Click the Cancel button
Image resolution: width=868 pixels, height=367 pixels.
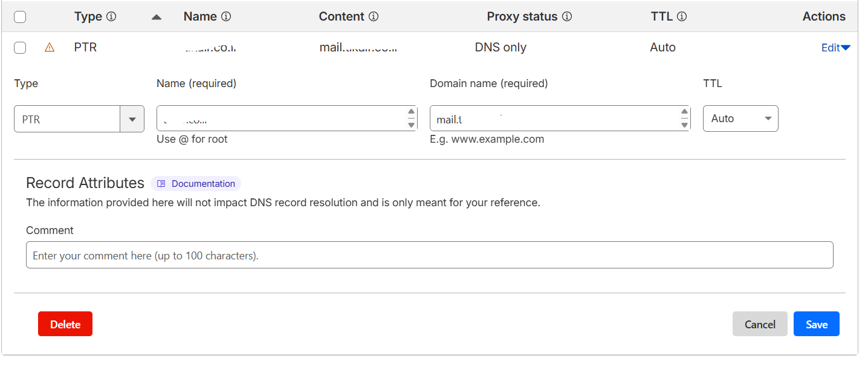click(760, 324)
